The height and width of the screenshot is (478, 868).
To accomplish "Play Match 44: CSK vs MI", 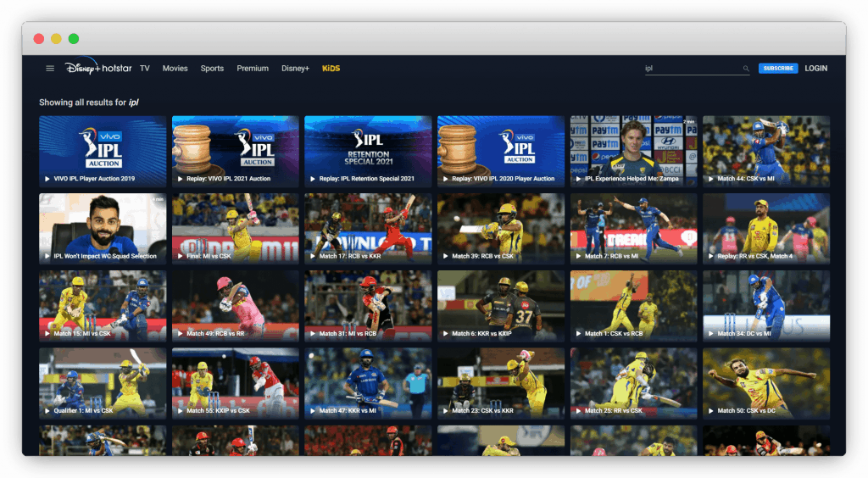I will [766, 151].
